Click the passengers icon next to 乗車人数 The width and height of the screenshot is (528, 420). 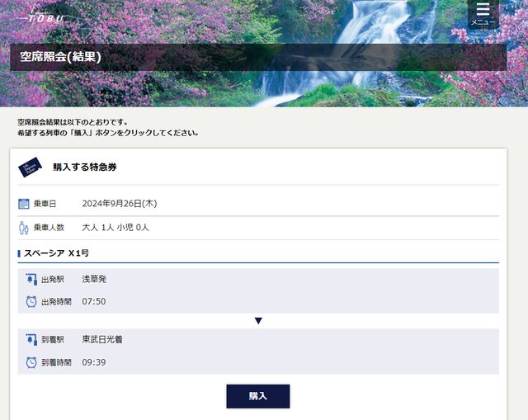pyautogui.click(x=24, y=228)
